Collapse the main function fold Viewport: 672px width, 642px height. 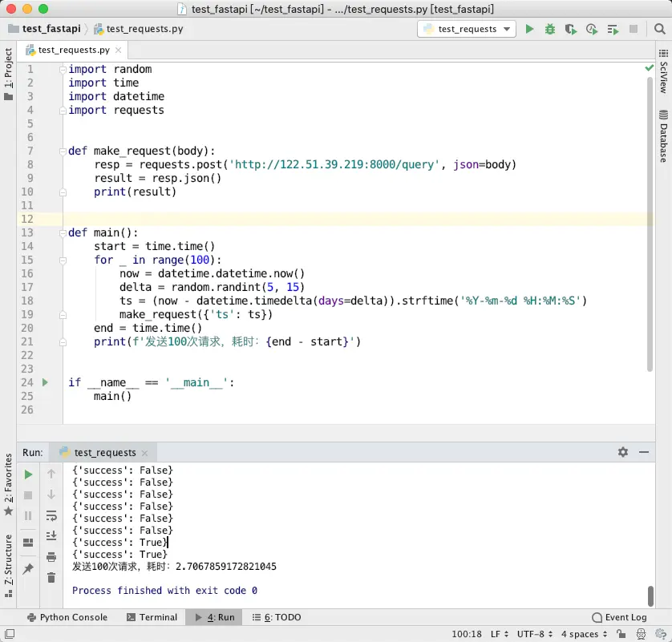click(63, 233)
